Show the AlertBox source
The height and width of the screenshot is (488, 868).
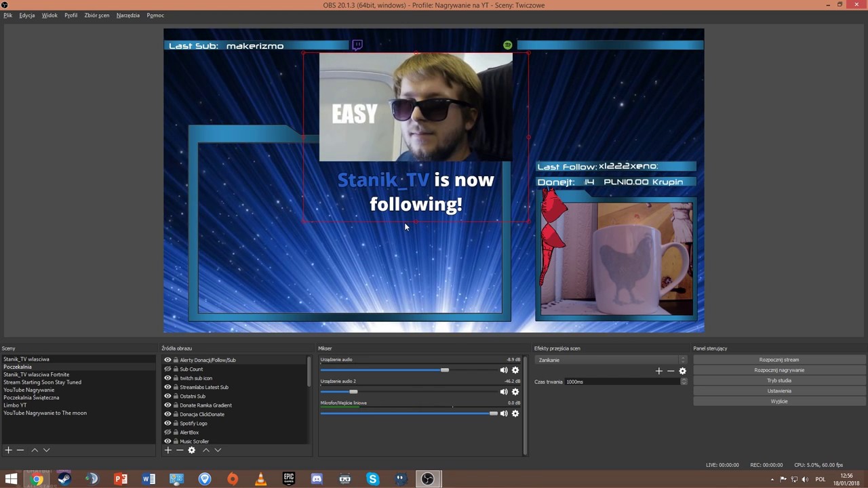click(x=167, y=432)
